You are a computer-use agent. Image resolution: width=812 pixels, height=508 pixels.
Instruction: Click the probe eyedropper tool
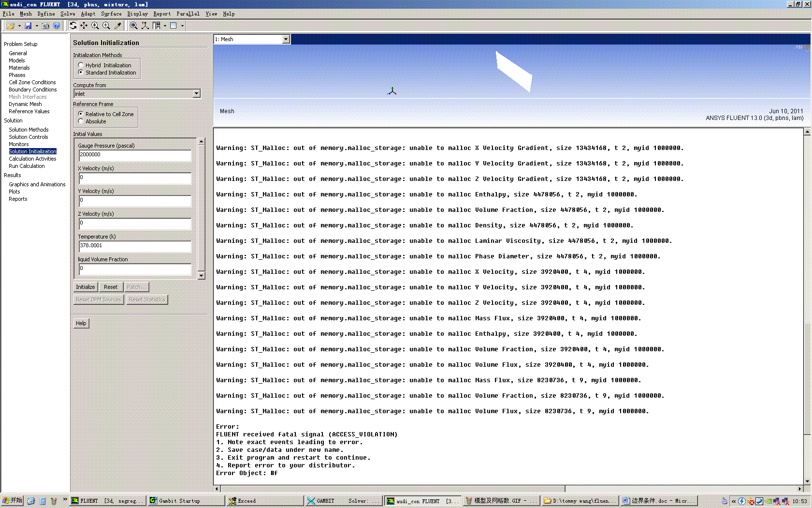117,26
